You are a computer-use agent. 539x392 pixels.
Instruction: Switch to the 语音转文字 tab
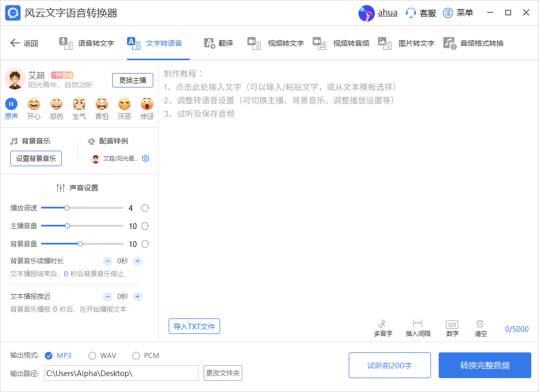pyautogui.click(x=86, y=43)
